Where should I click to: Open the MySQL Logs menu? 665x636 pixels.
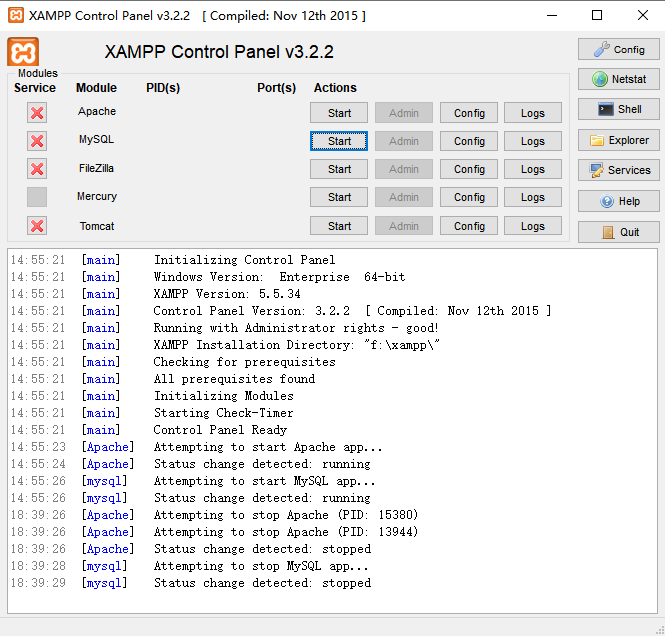click(533, 141)
